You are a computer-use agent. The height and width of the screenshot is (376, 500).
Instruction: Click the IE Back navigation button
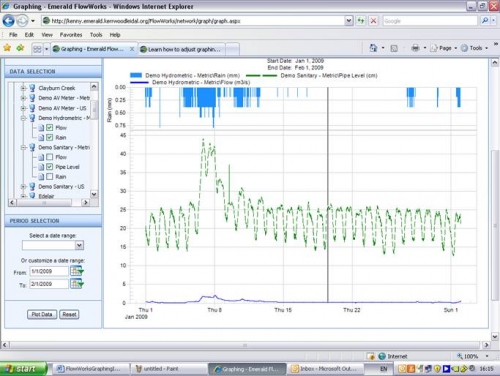(x=8, y=21)
